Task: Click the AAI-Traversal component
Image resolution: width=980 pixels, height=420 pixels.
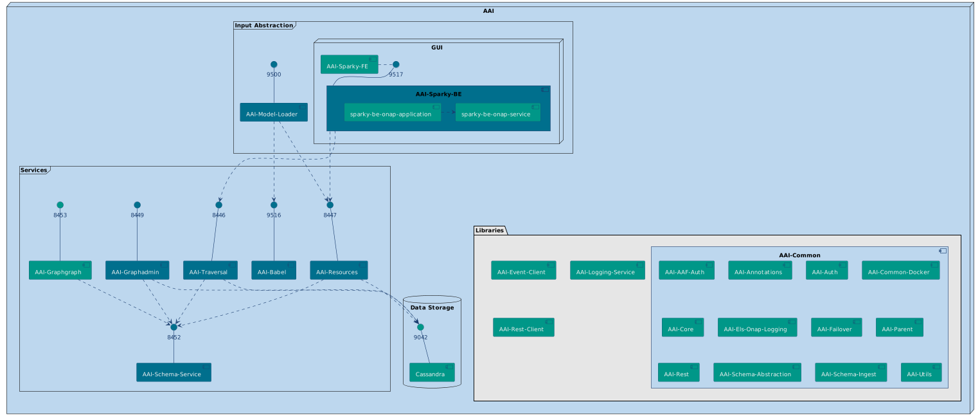Action: pos(210,270)
